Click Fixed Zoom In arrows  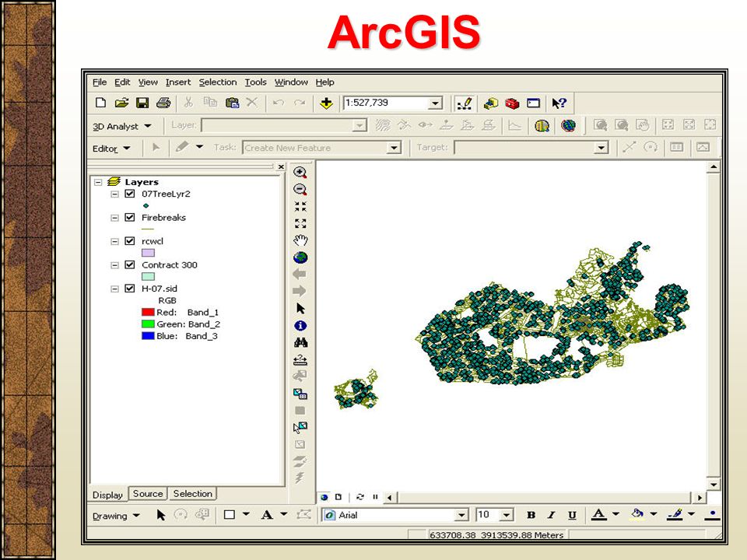coord(300,207)
